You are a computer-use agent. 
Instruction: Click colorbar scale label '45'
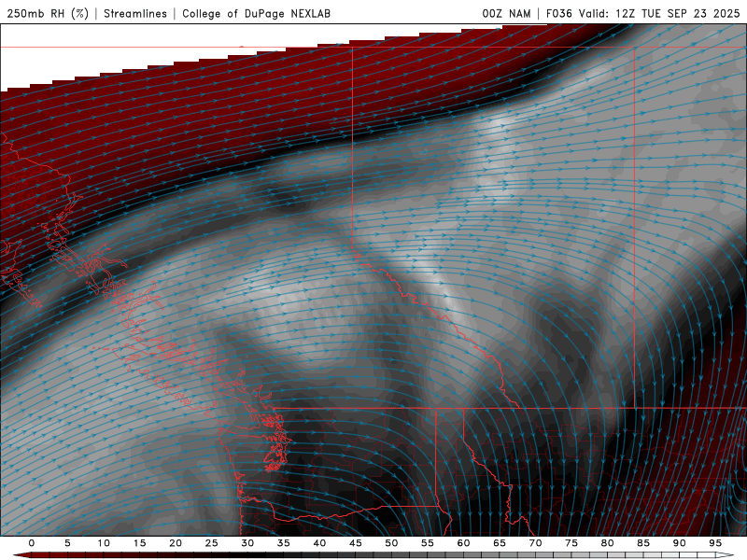pyautogui.click(x=356, y=543)
